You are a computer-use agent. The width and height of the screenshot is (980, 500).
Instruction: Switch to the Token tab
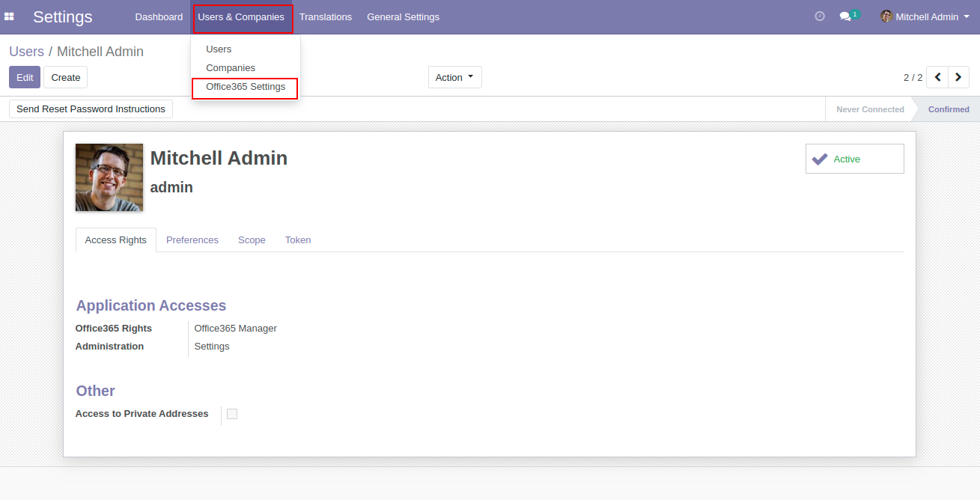tap(298, 240)
